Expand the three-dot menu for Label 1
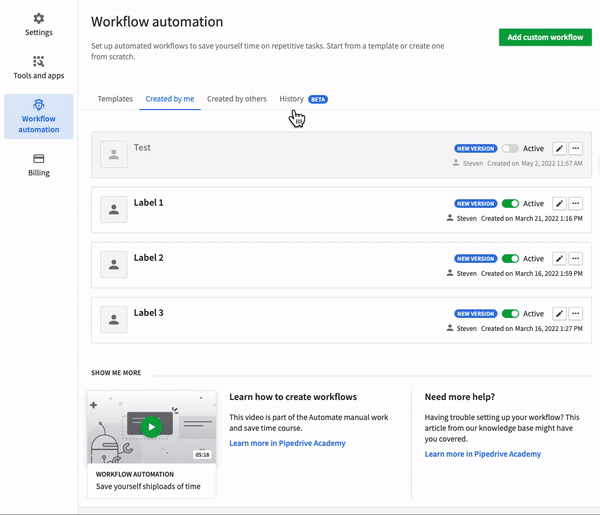The width and height of the screenshot is (600, 515). (575, 203)
